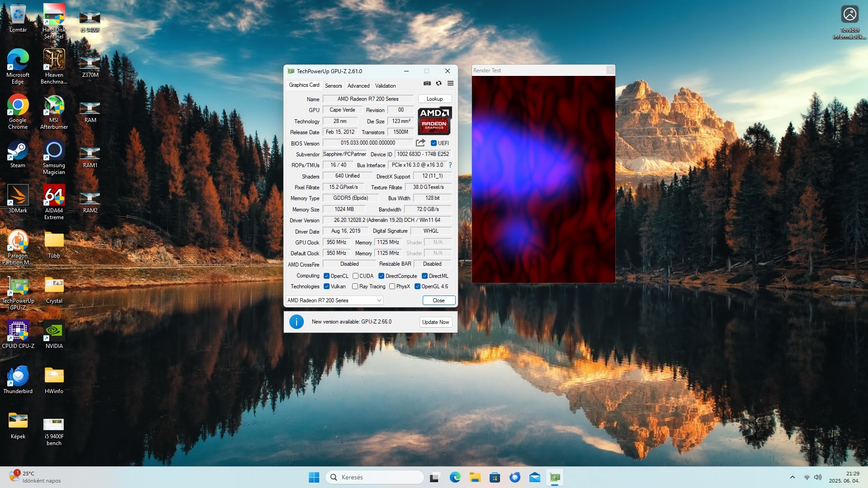Image resolution: width=868 pixels, height=488 pixels.
Task: Click the Windows Start button
Action: point(314,477)
